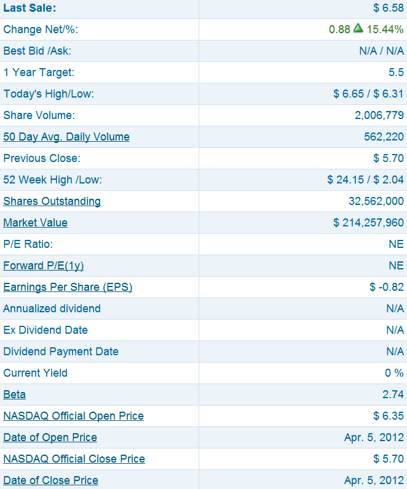Select the 1 Year Target value 5.5

pos(396,72)
